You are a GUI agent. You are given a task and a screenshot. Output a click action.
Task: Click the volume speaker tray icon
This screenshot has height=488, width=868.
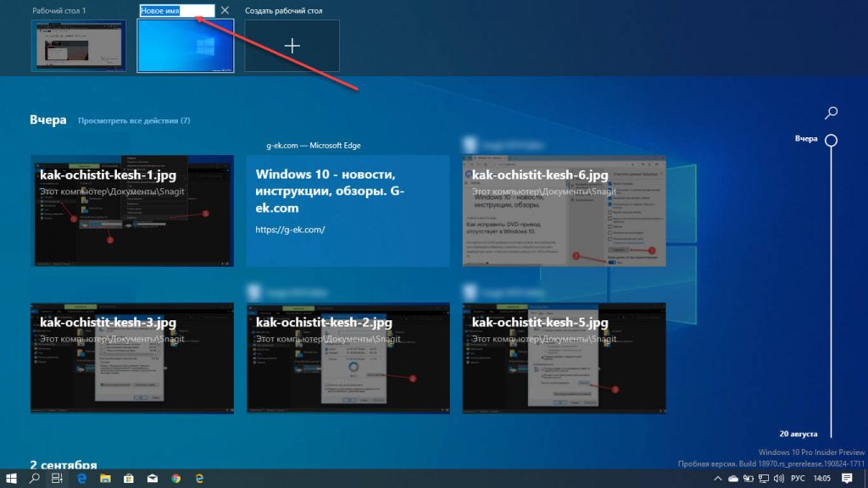(779, 478)
